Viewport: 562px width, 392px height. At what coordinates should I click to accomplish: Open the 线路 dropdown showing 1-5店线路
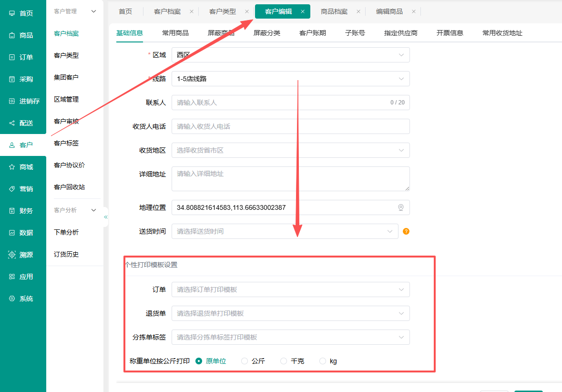(291, 79)
